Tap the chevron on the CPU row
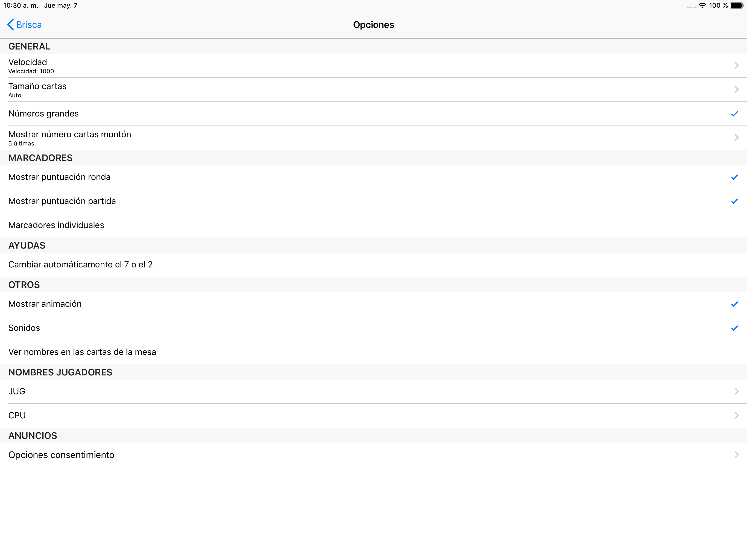The width and height of the screenshot is (747, 560). (736, 415)
